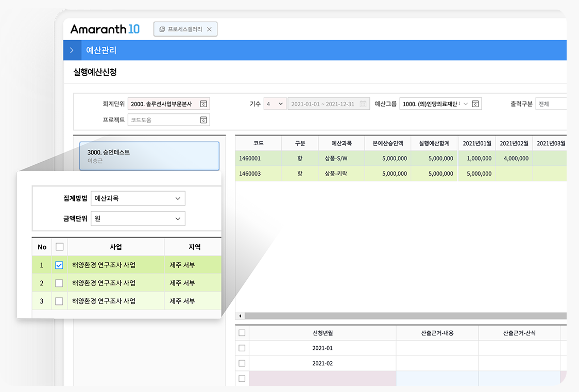Open code lookup icon for 프로젝트 field

tap(203, 120)
